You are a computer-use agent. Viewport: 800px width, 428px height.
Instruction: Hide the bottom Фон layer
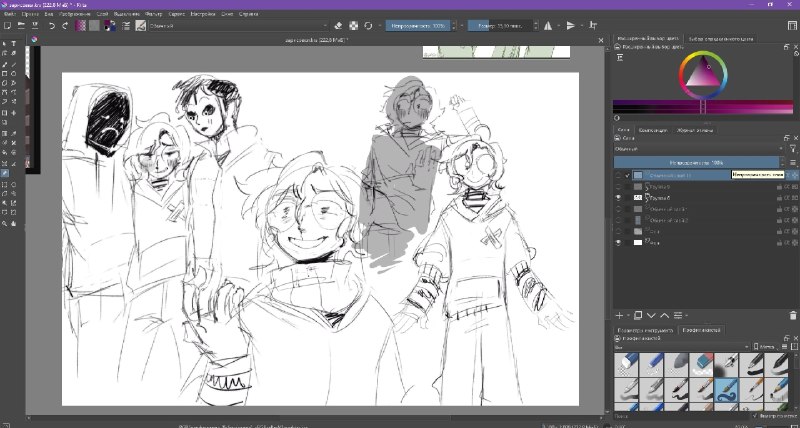(x=618, y=243)
